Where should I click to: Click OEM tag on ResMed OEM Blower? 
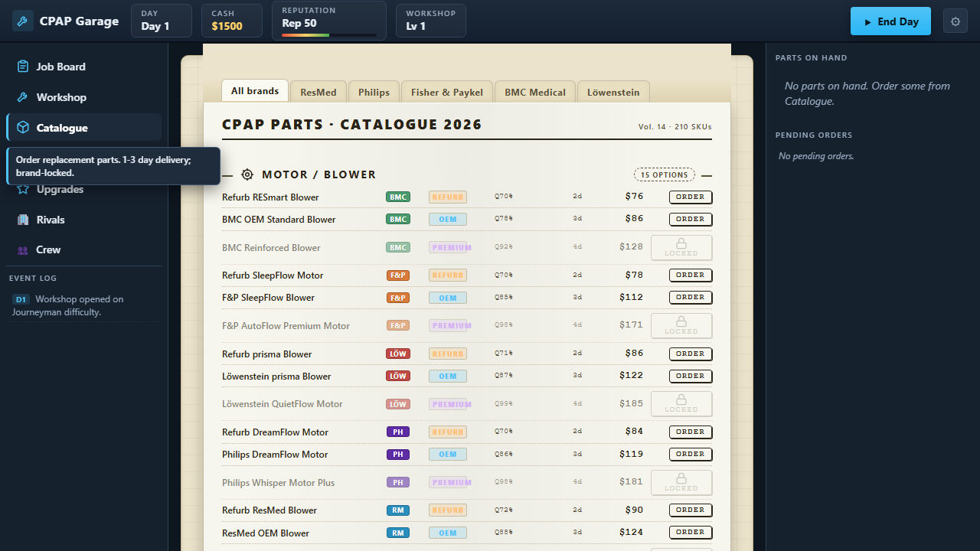[x=448, y=533]
